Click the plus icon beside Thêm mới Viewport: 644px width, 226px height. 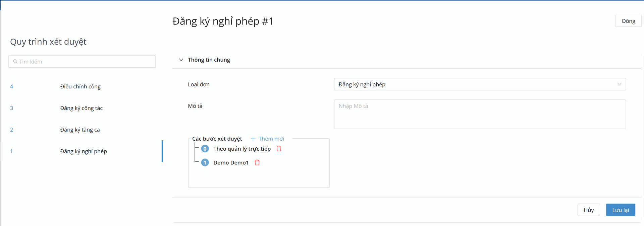point(253,139)
